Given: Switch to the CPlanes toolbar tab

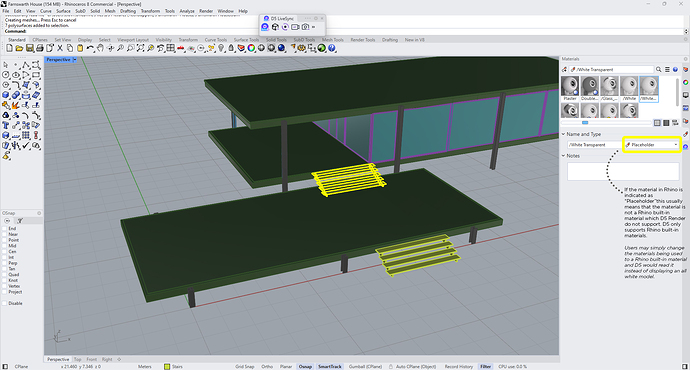Looking at the screenshot, I should [x=40, y=40].
